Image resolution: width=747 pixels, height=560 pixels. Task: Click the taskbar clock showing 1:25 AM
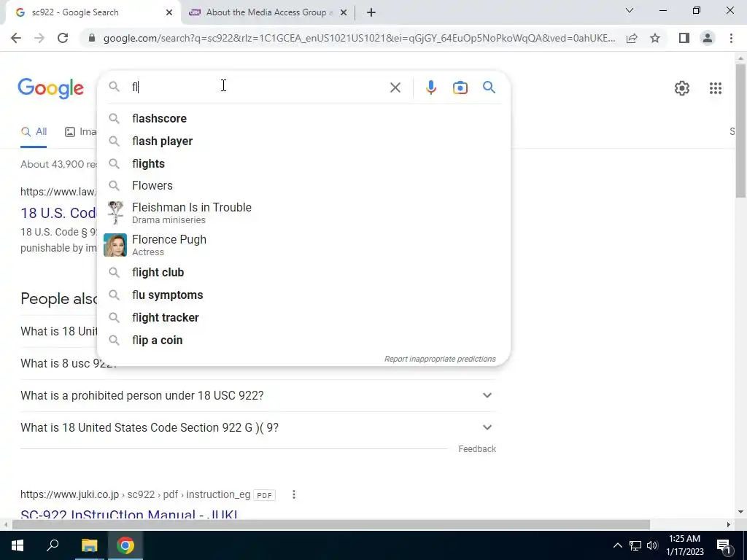(x=684, y=545)
